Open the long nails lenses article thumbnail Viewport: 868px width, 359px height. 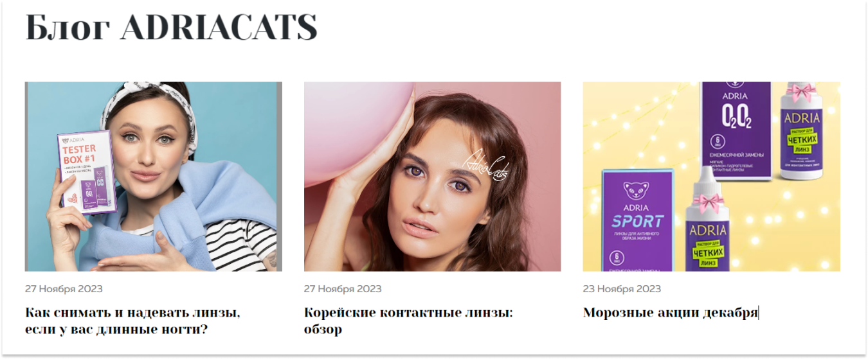[x=153, y=176]
